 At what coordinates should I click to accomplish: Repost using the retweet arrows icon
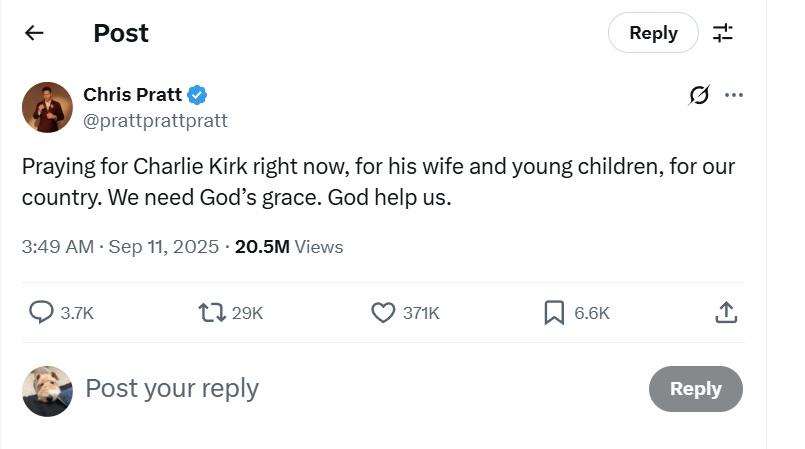pyautogui.click(x=212, y=313)
